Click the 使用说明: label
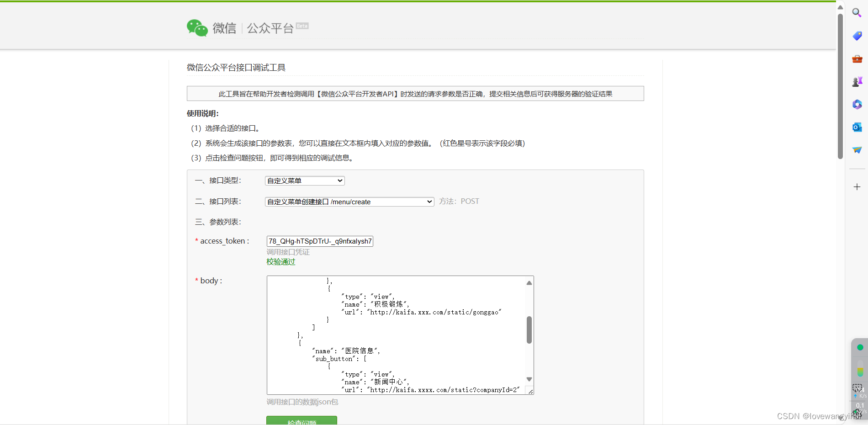Image resolution: width=868 pixels, height=425 pixels. point(203,113)
